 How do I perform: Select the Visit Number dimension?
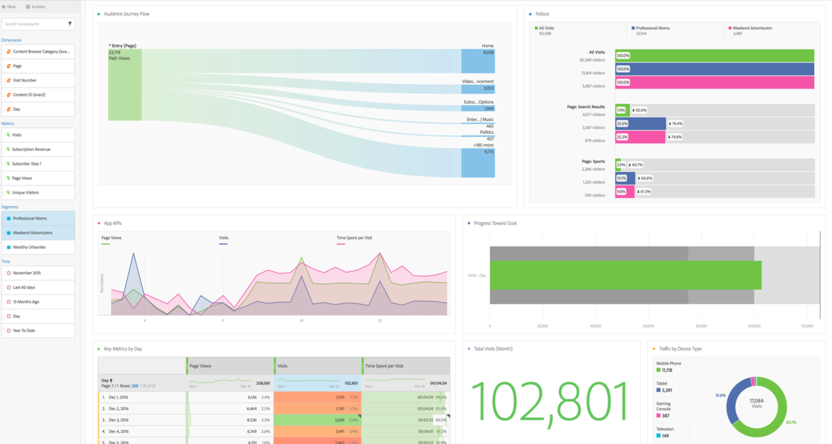point(38,81)
